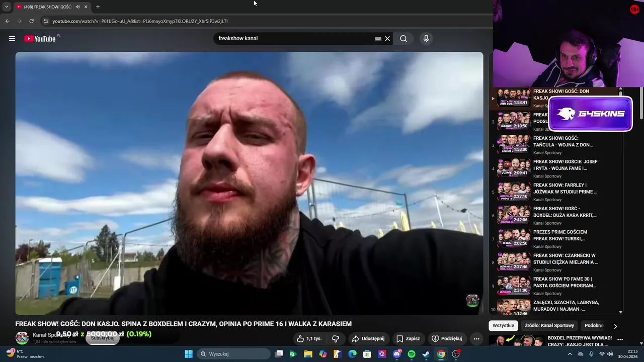This screenshot has height=362, width=644.
Task: Click the YouTube URL address bar
Action: click(x=140, y=21)
